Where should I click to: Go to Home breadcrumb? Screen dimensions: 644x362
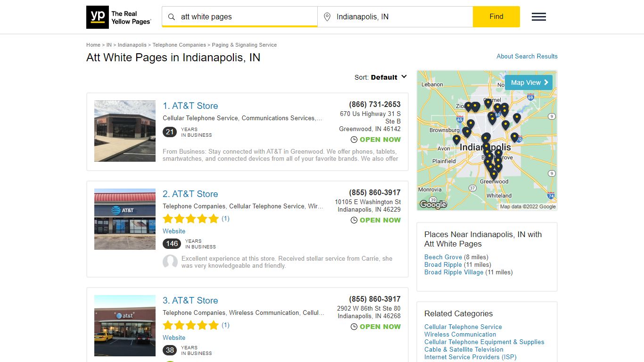93,45
